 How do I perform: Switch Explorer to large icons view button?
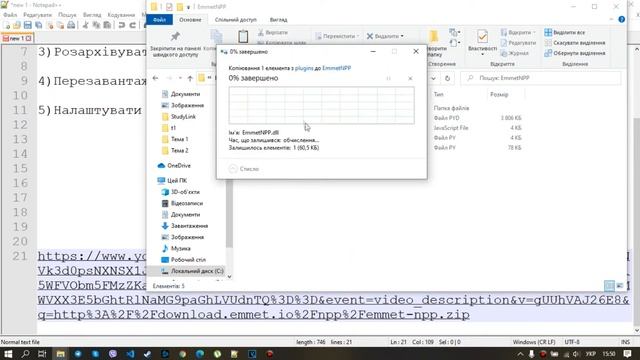620,286
